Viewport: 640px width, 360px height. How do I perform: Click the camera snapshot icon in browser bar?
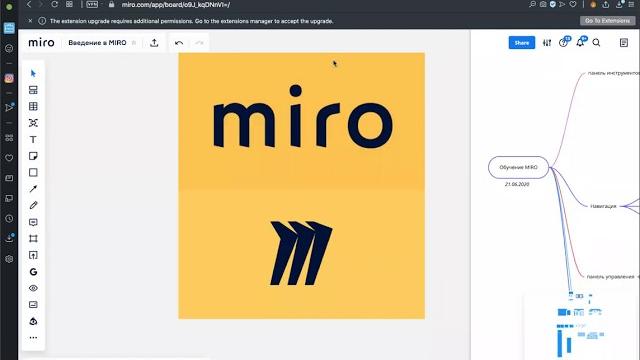543,4
